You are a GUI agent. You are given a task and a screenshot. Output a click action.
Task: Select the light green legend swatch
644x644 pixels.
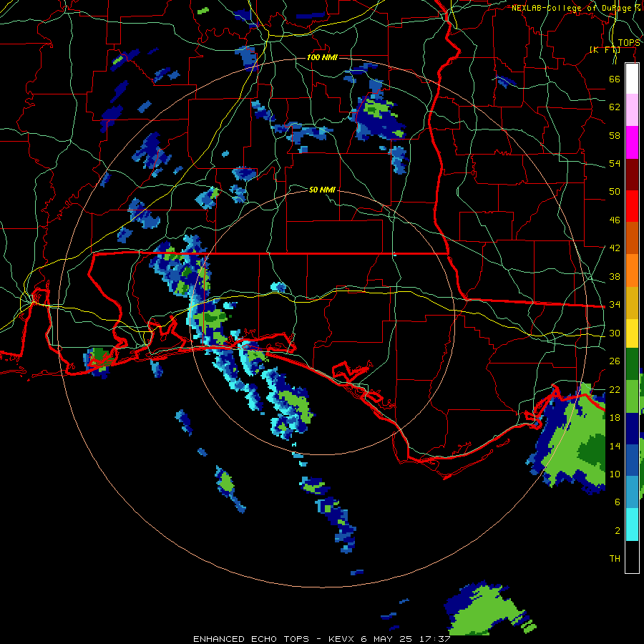coord(632,396)
